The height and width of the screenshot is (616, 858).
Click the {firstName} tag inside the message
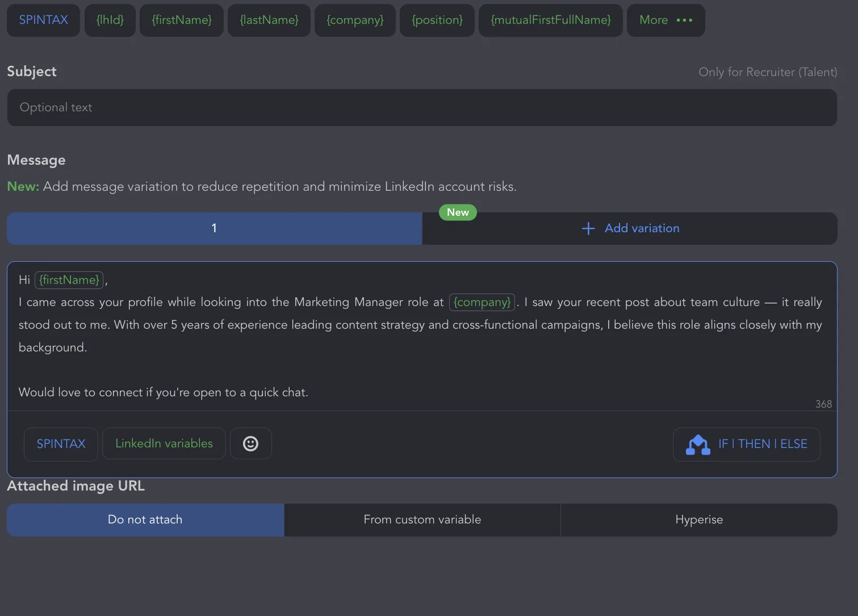coord(69,280)
